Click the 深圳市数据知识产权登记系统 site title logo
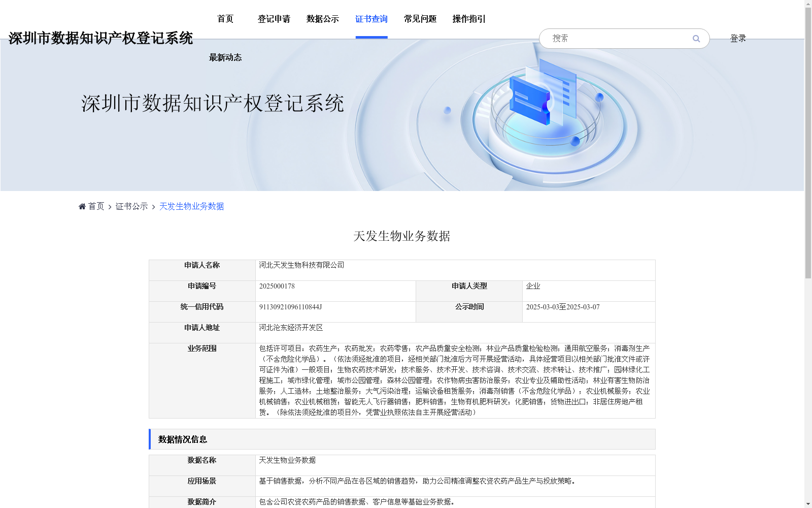Image resolution: width=812 pixels, height=508 pixels. [x=100, y=38]
